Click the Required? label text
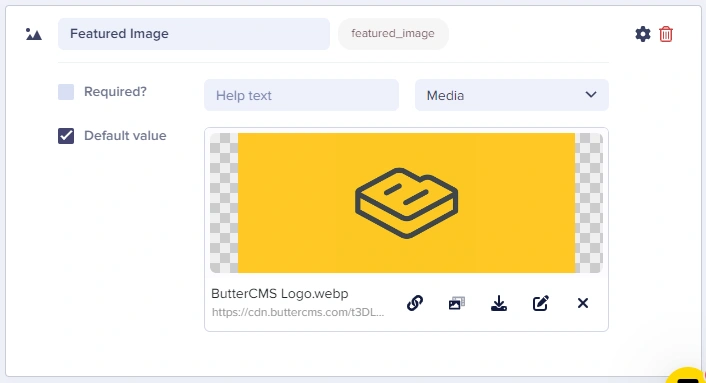Image resolution: width=706 pixels, height=383 pixels. [x=115, y=92]
